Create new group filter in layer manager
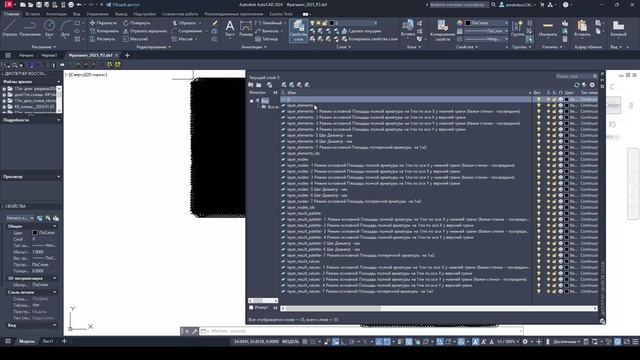 click(x=259, y=85)
